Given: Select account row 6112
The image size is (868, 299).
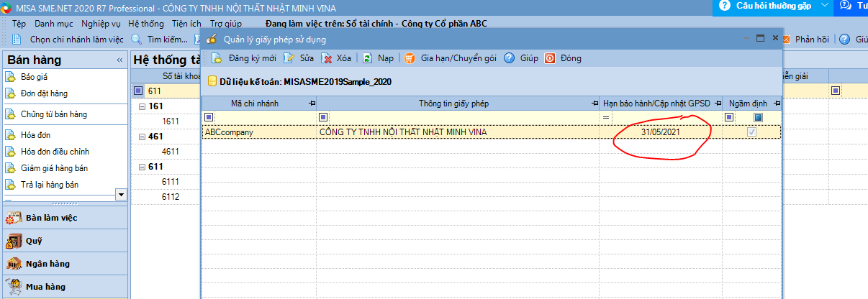Looking at the screenshot, I should coord(171,196).
